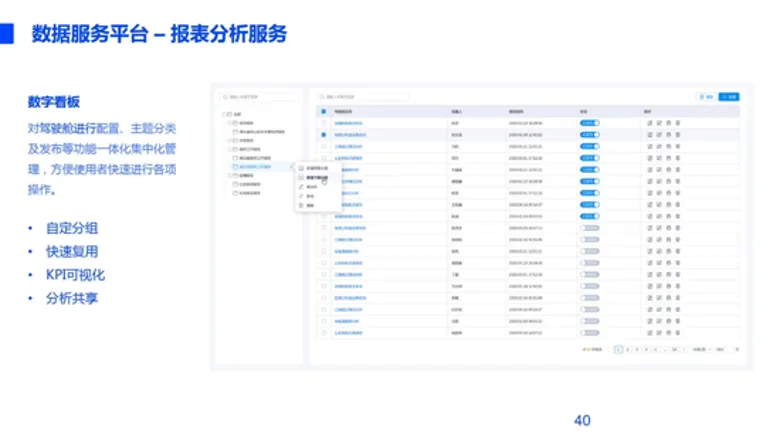Tick the checkbox in the last table row

point(324,333)
